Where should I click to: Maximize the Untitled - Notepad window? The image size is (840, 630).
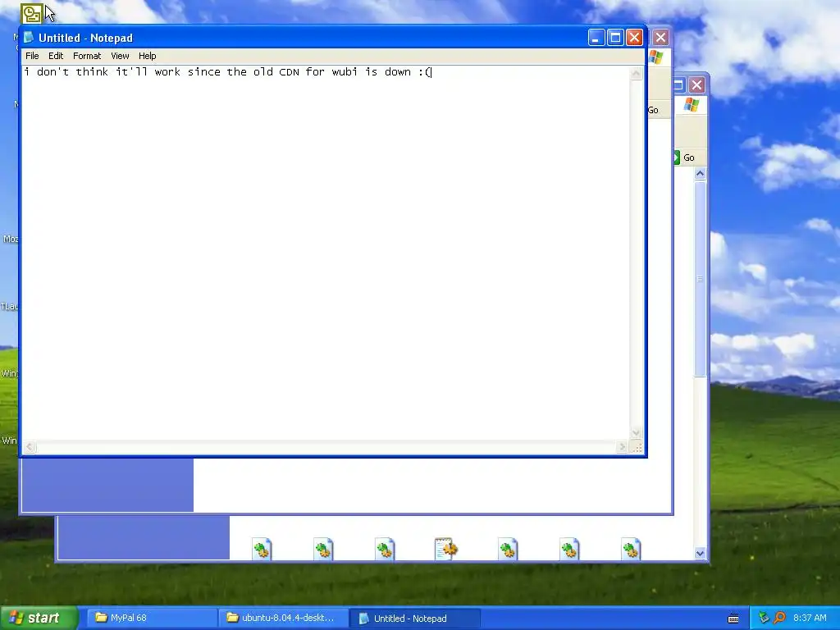pos(615,38)
